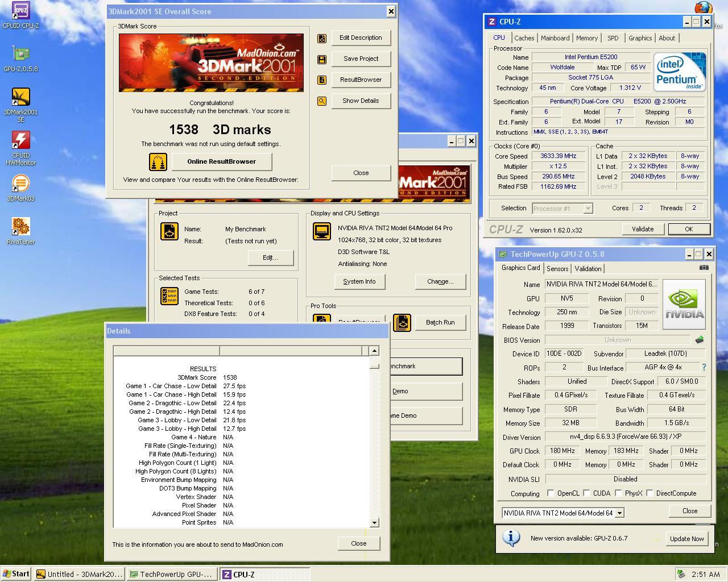Viewport: 728px width, 582px height.
Task: Click OK in the CPU-Z window
Action: tap(689, 229)
